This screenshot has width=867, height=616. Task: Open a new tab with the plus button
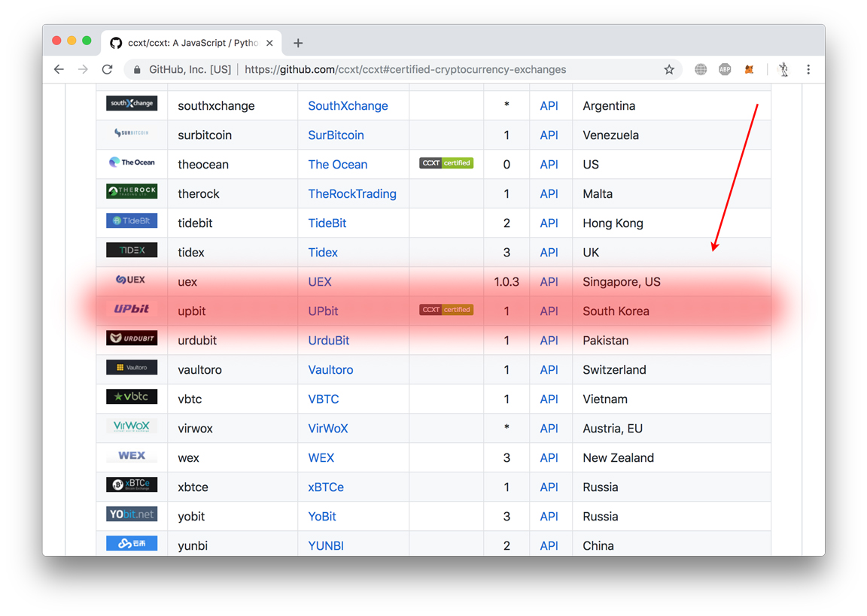pyautogui.click(x=298, y=43)
